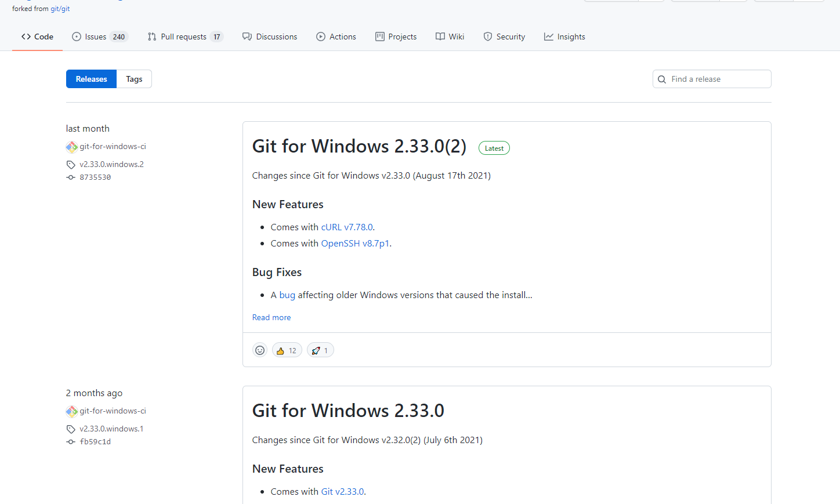The width and height of the screenshot is (840, 504).
Task: Expand release notes with Read more
Action: click(x=271, y=317)
